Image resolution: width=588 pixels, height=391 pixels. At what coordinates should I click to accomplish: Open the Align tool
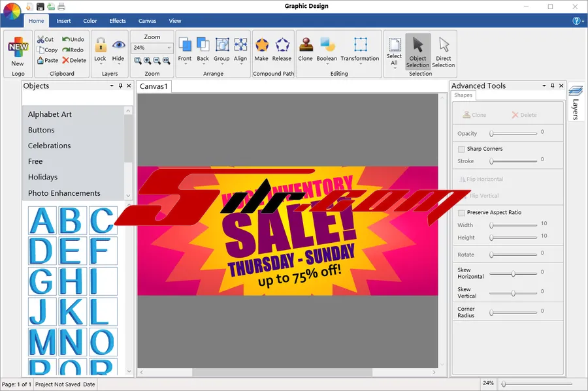[240, 50]
